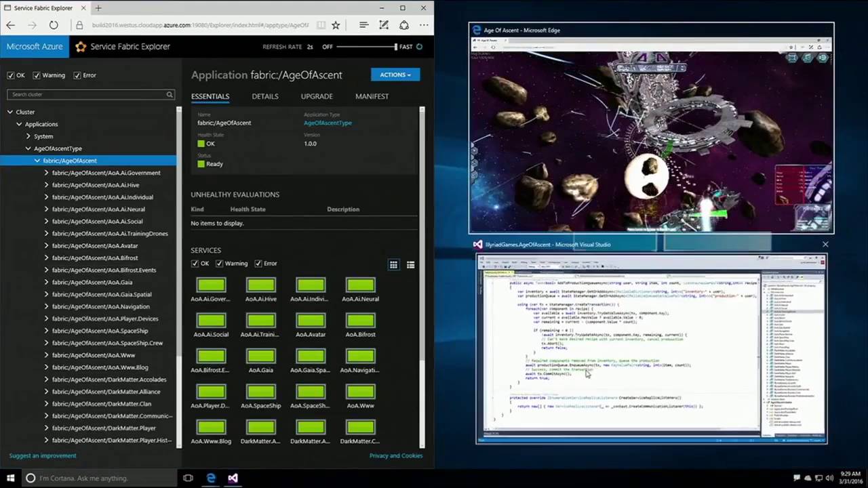Select the Service Fabric Explorer browser tab
This screenshot has height=488, width=868.
tap(45, 8)
